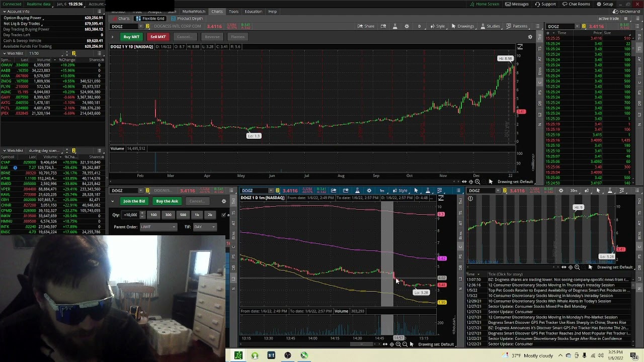Change the 1m chart timeframe
This screenshot has height=362, width=644.
382,191
